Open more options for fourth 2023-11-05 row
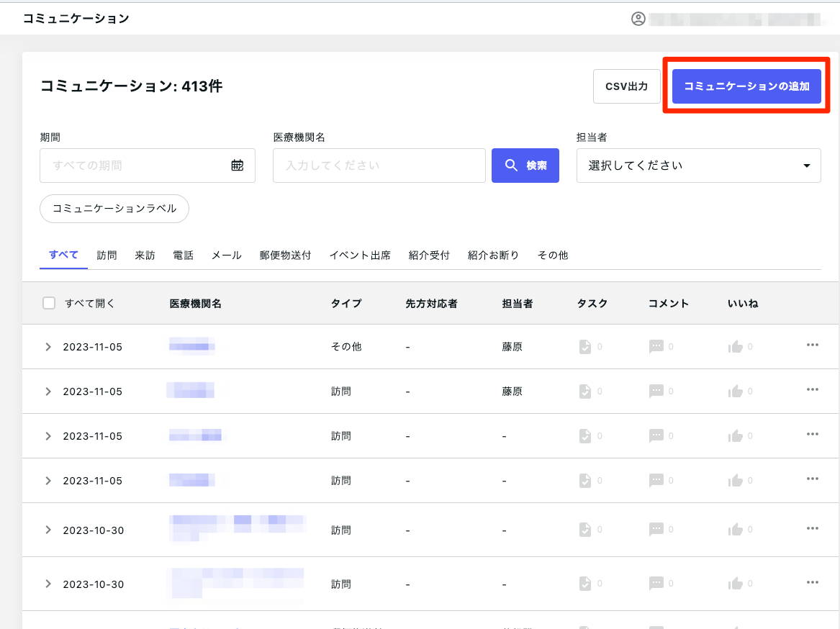 (812, 479)
